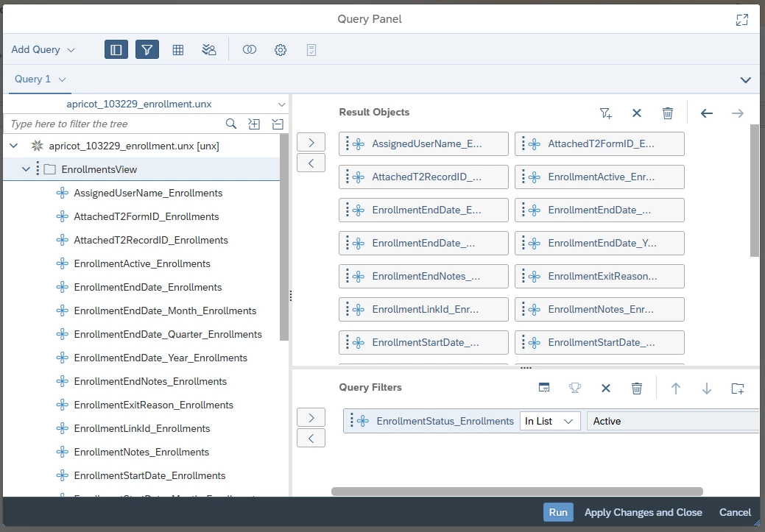The image size is (765, 532).
Task: Select AttachedT2FormID_Enrollments in the tree
Action: click(147, 216)
